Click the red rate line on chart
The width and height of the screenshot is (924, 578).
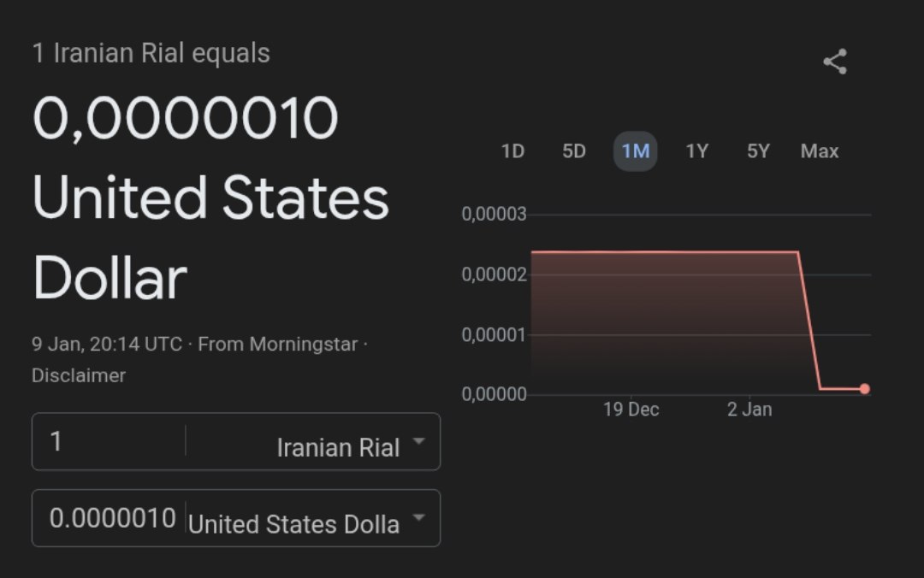(667, 250)
